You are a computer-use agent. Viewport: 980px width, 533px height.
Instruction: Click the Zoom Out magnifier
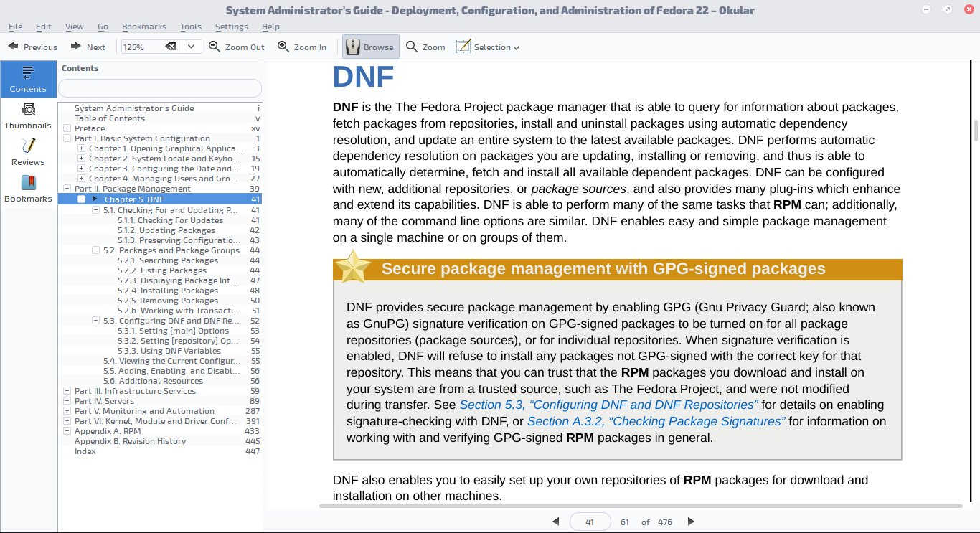237,47
